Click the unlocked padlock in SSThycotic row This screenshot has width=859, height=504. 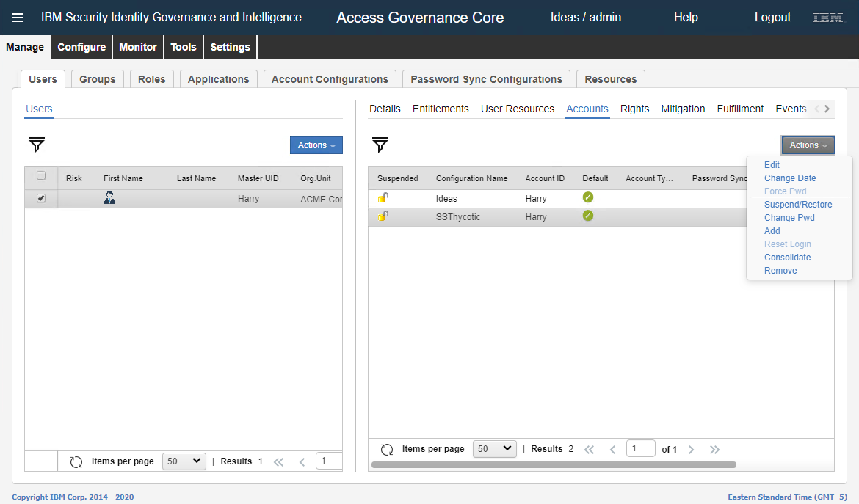[383, 216]
